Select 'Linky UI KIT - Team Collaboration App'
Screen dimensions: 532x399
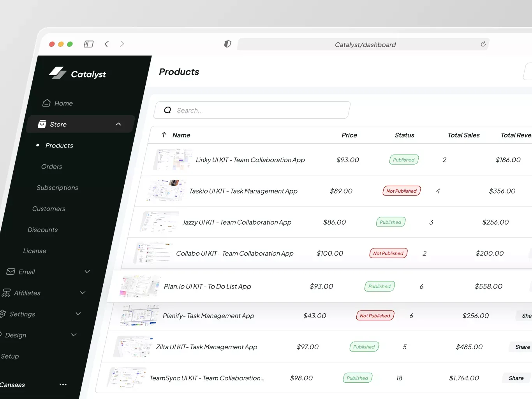pos(250,160)
